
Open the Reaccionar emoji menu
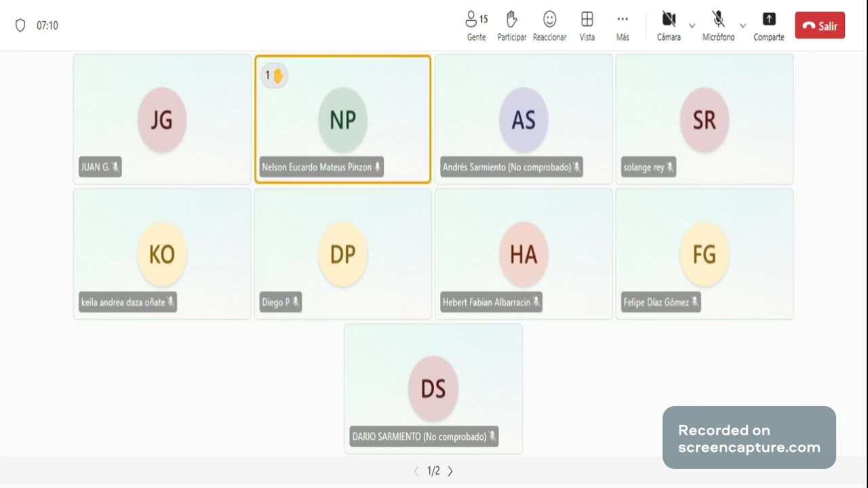pos(549,26)
